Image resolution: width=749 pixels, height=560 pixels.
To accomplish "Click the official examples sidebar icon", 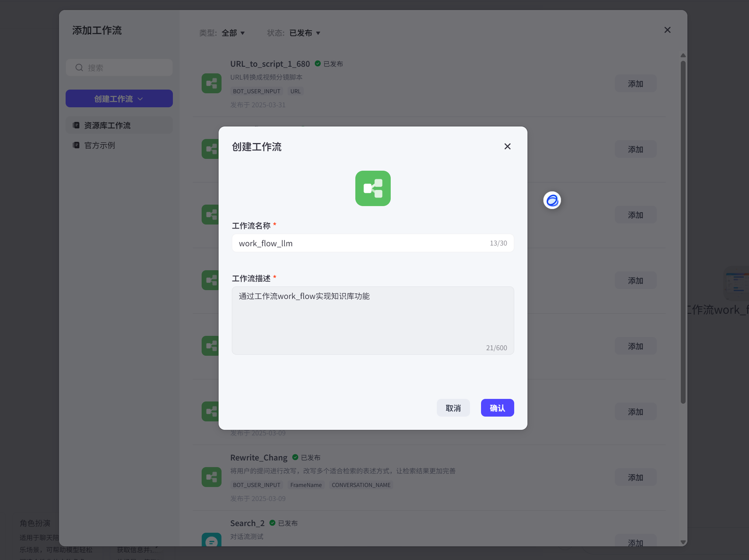I will click(x=76, y=145).
